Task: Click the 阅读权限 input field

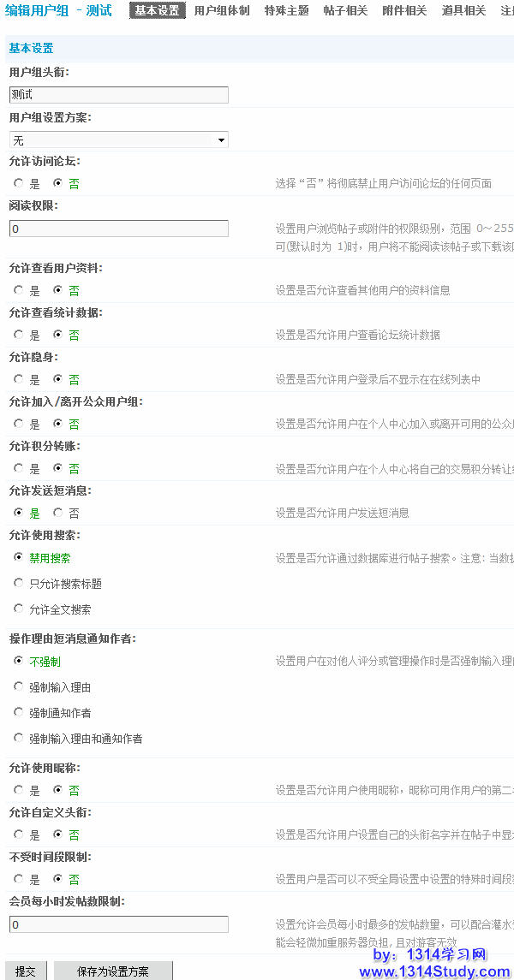Action: (x=118, y=229)
